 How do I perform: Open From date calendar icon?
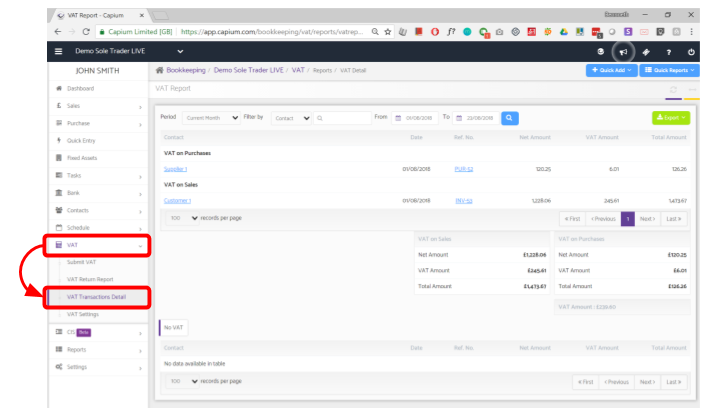398,118
